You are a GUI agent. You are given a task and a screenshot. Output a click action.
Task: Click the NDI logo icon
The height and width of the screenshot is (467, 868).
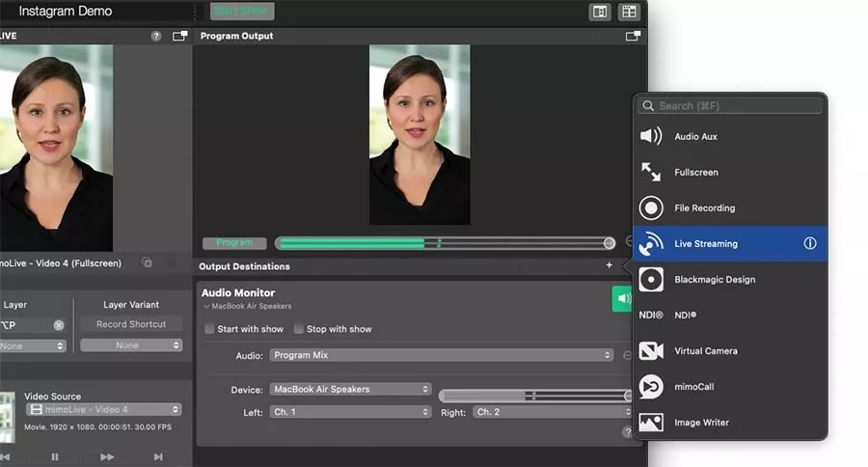(x=650, y=316)
